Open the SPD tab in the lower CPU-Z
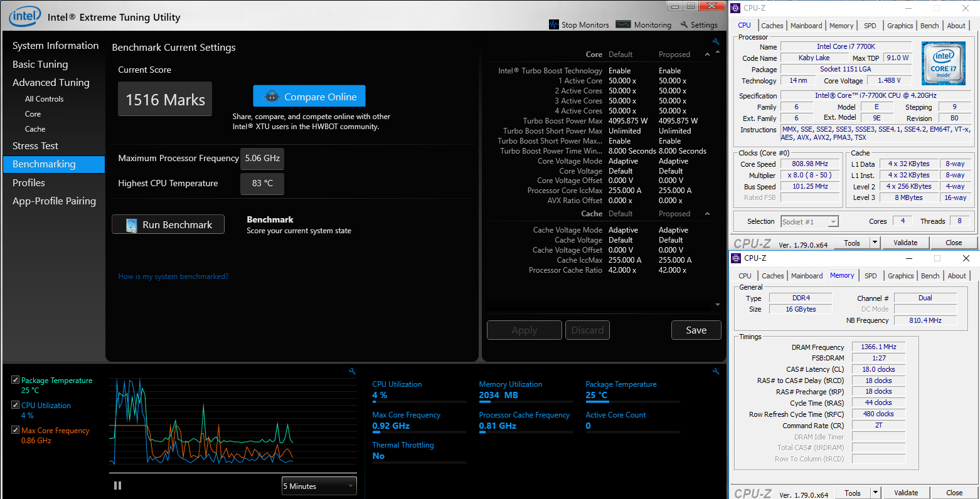Viewport: 980px width, 499px height. [x=870, y=276]
